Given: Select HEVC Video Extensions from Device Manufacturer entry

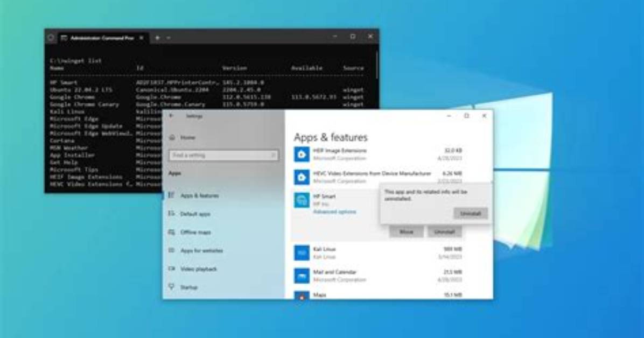Looking at the screenshot, I should 372,173.
